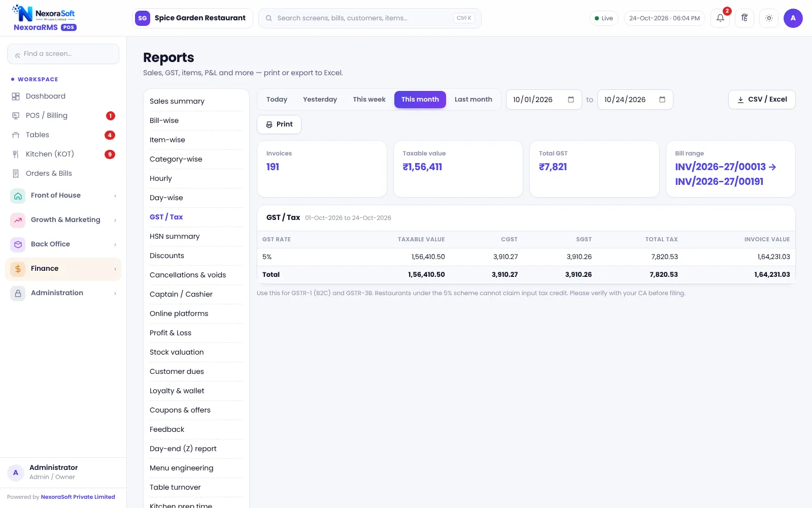Click the Back Office box icon
The height and width of the screenshot is (508, 812).
click(x=18, y=244)
